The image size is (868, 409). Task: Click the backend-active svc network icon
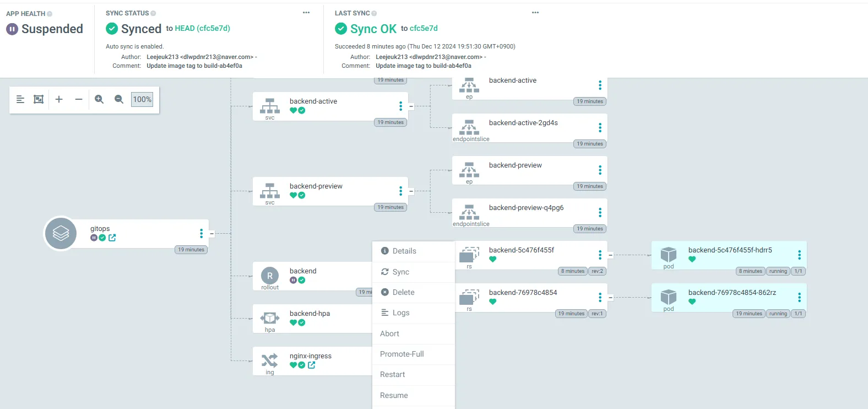270,106
